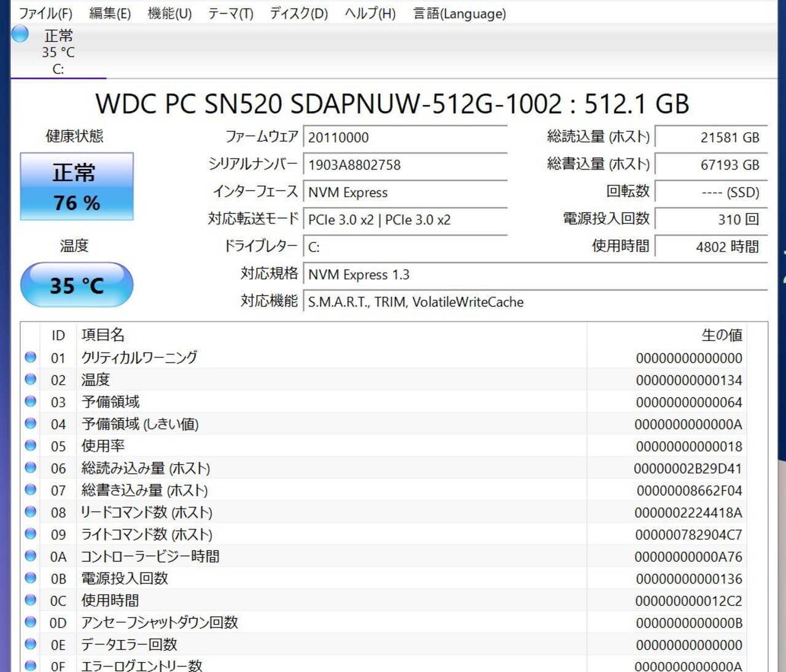This screenshot has width=786, height=672.
Task: Click raw value 00000000000134 for temperature
Action: (689, 380)
